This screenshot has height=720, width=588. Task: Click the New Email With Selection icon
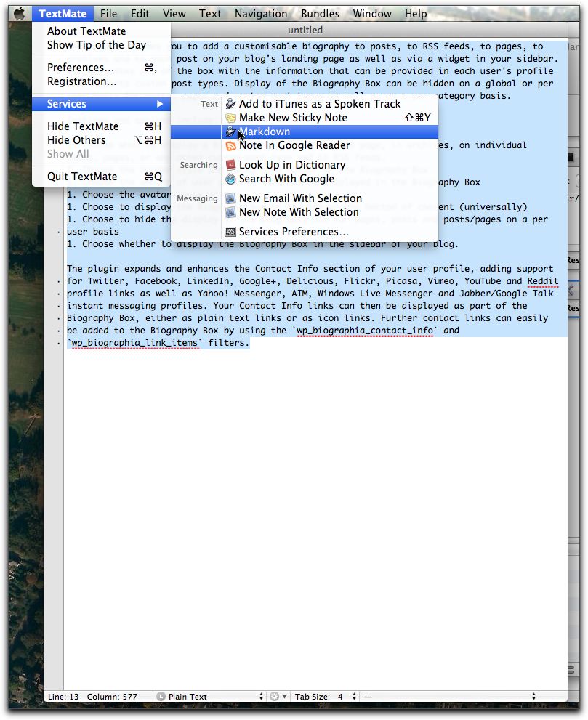(230, 198)
